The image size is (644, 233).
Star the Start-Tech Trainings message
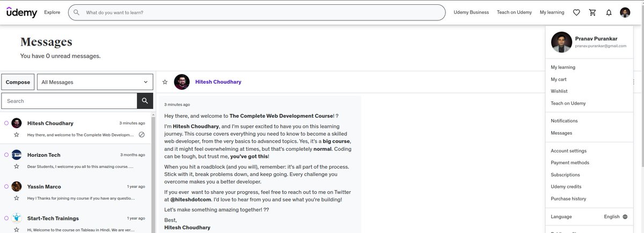point(17,230)
